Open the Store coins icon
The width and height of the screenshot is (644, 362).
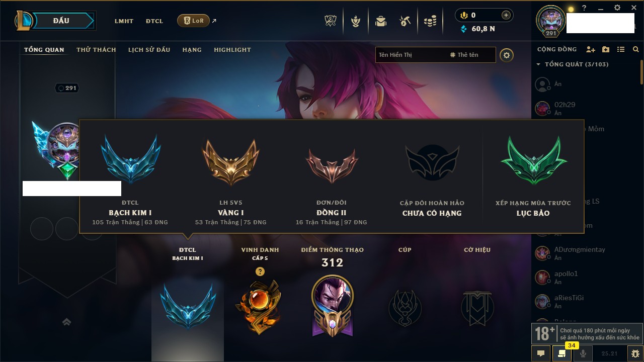[430, 21]
